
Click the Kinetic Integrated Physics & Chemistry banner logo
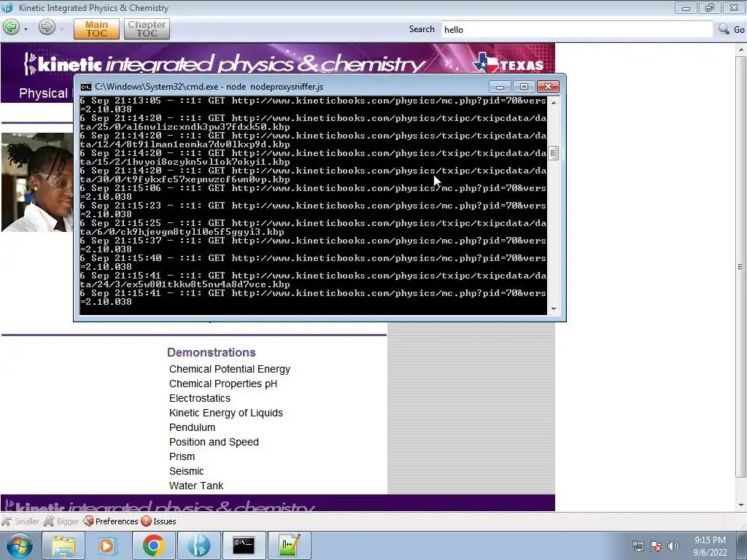(224, 64)
